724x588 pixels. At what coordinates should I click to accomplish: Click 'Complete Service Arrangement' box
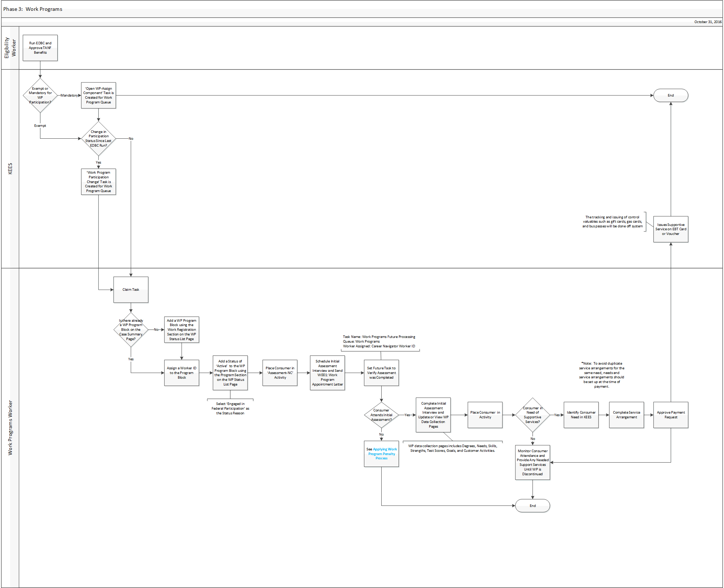tap(626, 415)
